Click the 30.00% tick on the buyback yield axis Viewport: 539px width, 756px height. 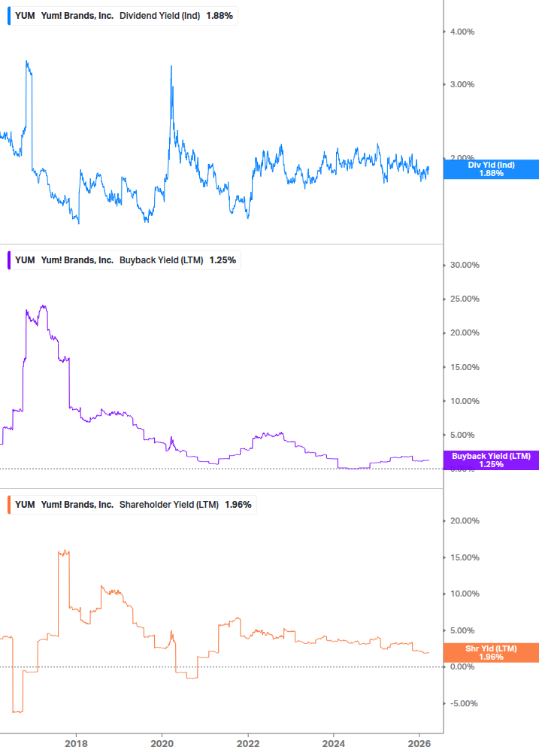(465, 266)
